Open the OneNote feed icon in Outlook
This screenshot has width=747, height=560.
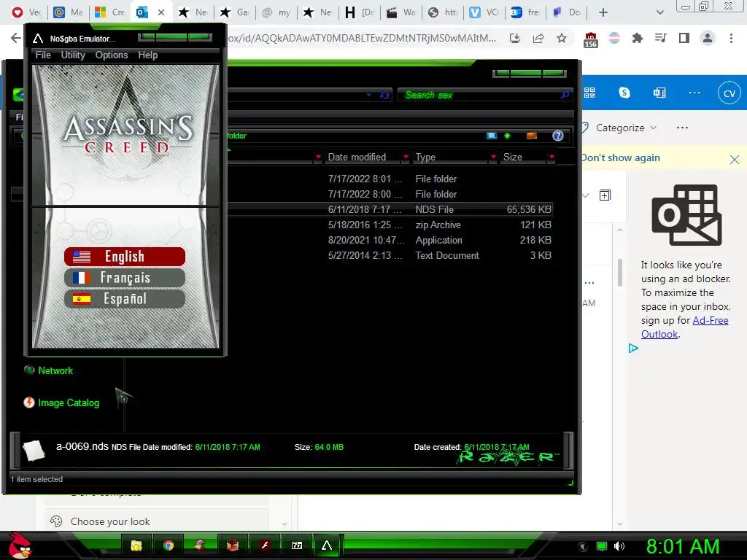[x=659, y=93]
